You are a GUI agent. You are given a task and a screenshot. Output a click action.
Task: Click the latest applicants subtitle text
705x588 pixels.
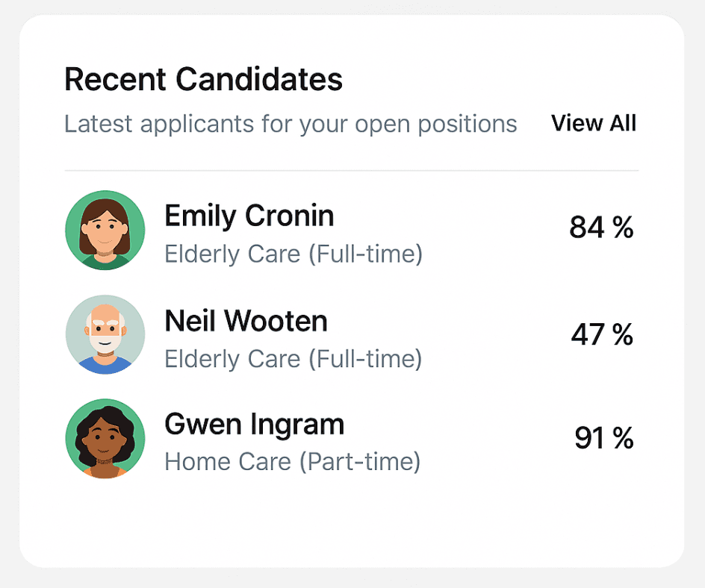click(x=291, y=124)
